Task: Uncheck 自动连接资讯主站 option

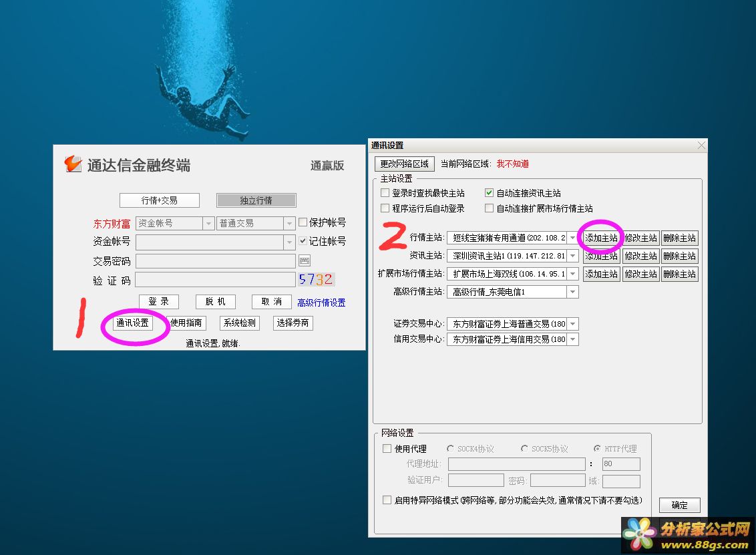Action: (x=489, y=193)
